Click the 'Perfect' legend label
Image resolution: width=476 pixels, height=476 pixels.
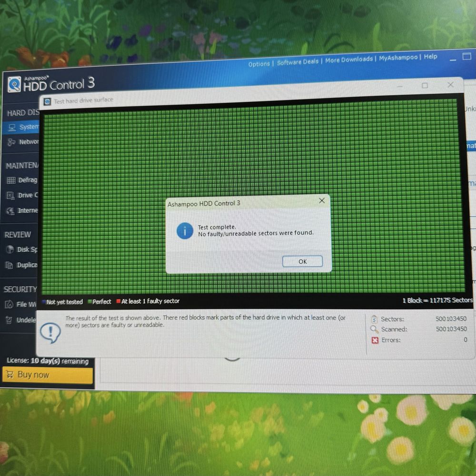pyautogui.click(x=102, y=301)
